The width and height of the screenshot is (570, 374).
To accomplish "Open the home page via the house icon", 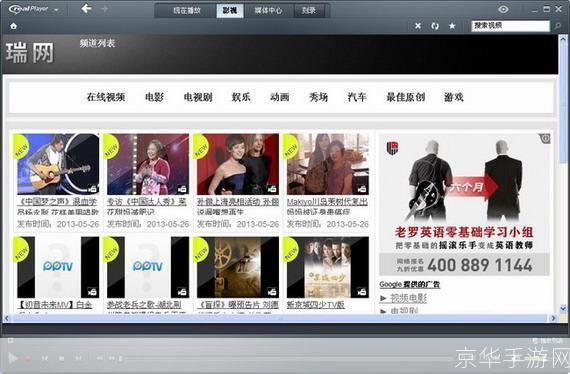I will point(14,26).
